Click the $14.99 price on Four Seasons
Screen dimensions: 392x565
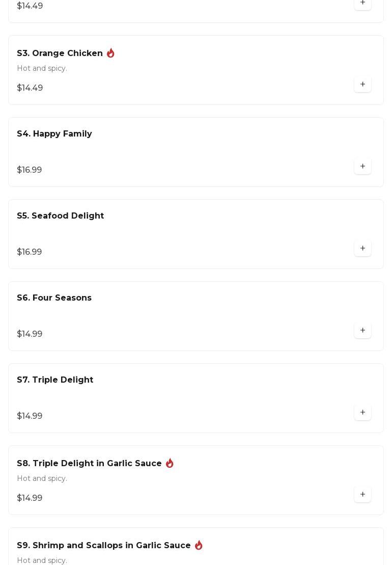click(x=30, y=334)
